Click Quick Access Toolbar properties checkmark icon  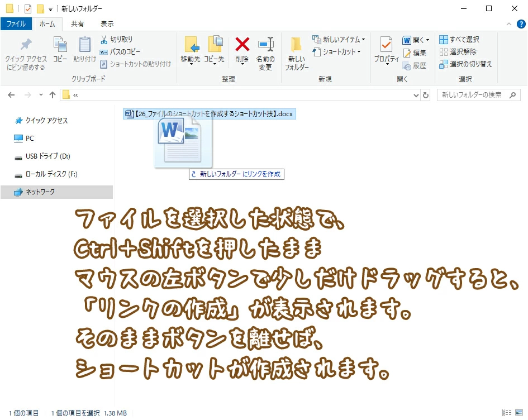[28, 9]
